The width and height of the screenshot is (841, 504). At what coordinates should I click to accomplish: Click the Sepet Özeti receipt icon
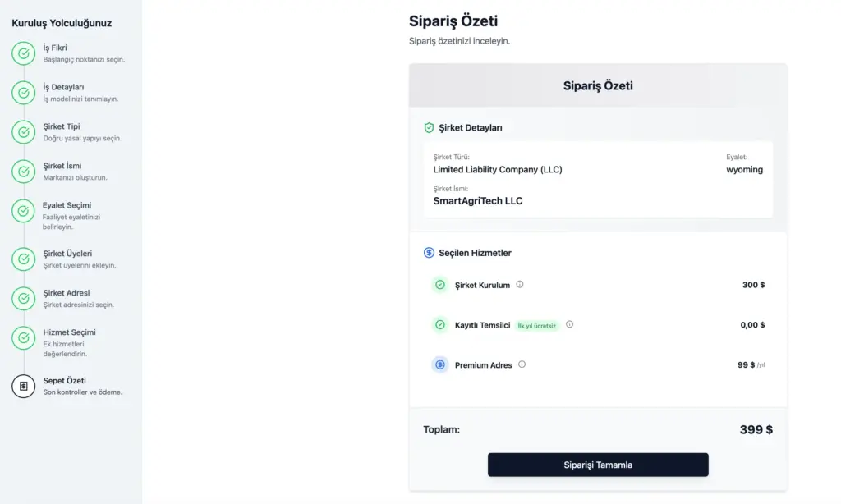tap(24, 386)
